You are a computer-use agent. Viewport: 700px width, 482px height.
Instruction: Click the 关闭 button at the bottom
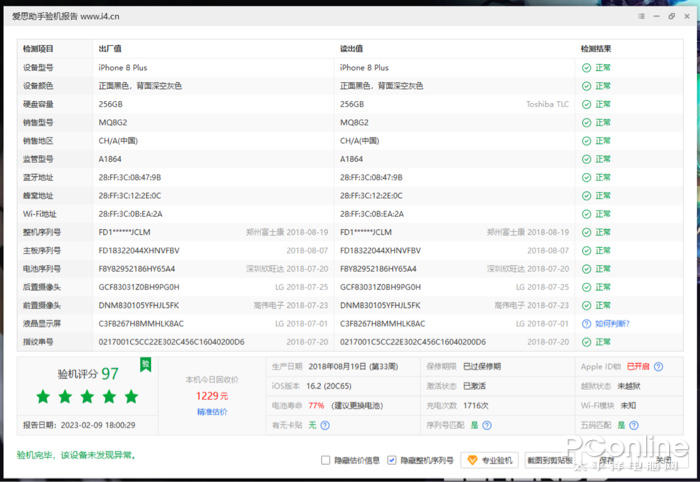(x=663, y=460)
